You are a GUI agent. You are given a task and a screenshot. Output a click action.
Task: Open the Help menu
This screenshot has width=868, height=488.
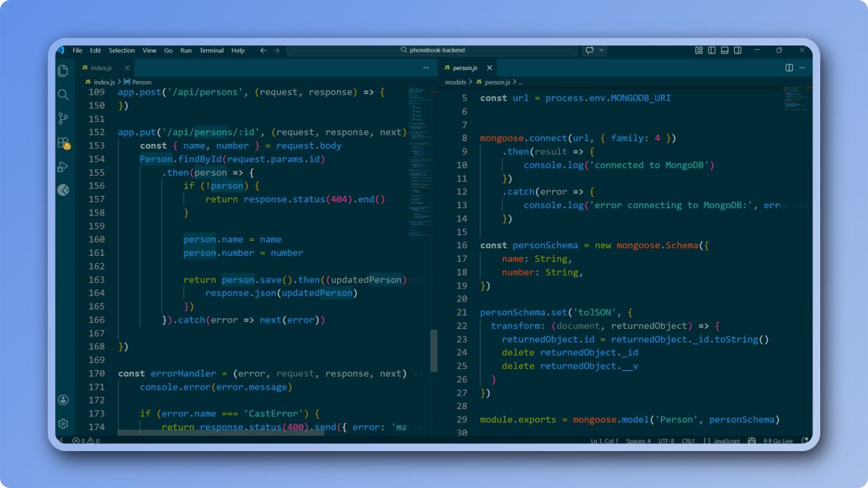pos(238,51)
